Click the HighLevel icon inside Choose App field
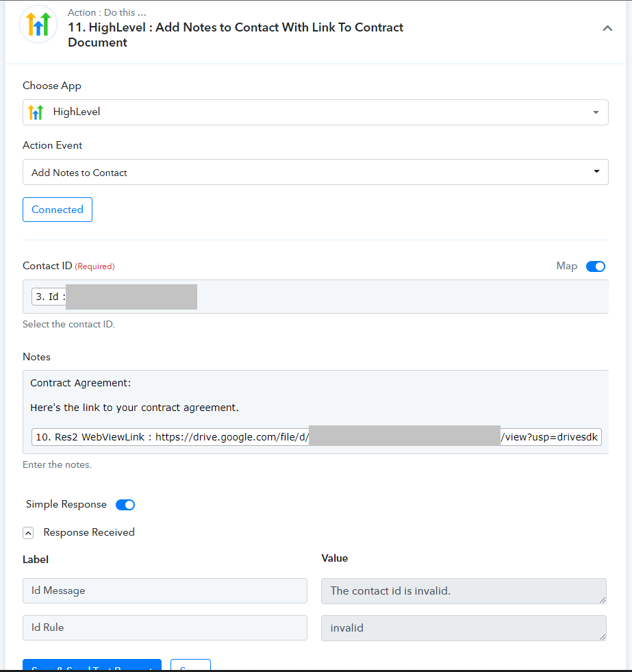632x672 pixels. pyautogui.click(x=36, y=112)
